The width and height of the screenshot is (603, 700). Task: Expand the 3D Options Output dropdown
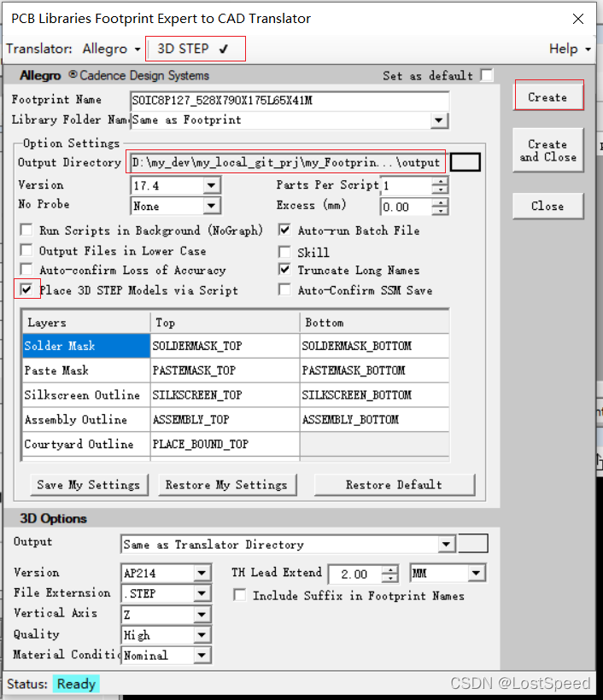(446, 544)
